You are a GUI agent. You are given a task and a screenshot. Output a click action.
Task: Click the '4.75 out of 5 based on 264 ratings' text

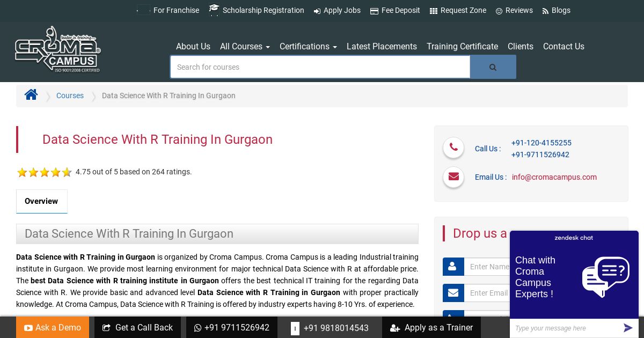pyautogui.click(x=134, y=172)
